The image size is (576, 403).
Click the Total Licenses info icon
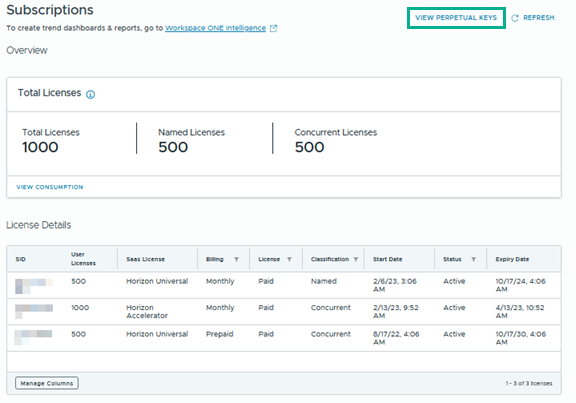tap(90, 94)
